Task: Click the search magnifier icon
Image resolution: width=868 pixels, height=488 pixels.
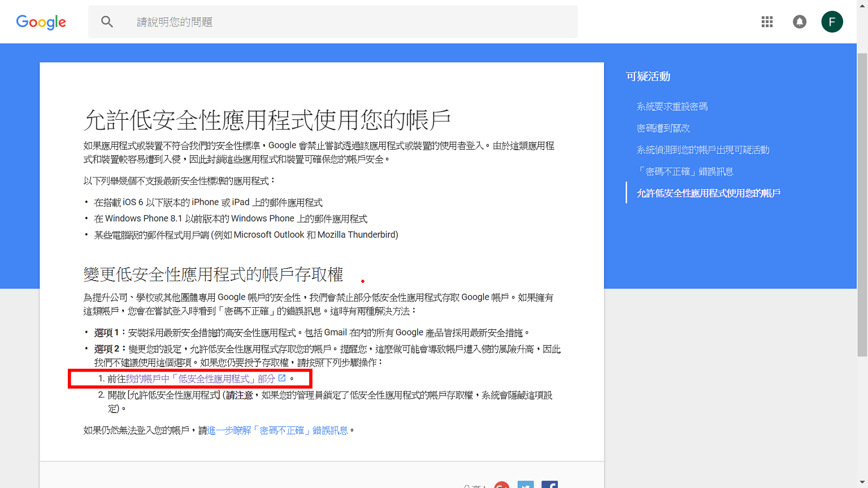Action: (107, 22)
